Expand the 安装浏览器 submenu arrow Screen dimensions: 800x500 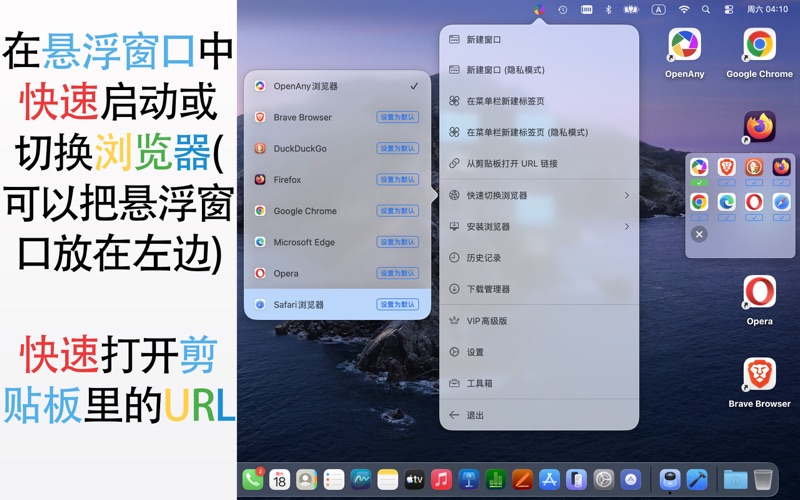tap(627, 226)
